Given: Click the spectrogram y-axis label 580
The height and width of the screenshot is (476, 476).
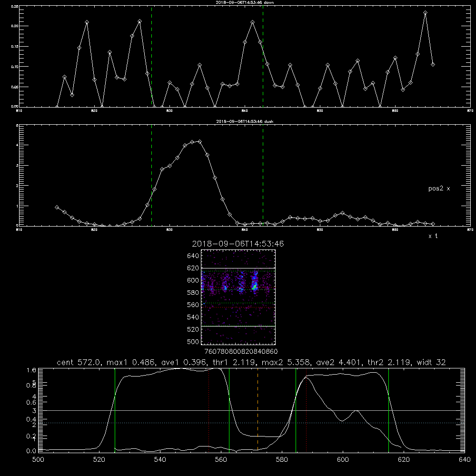Looking at the screenshot, I should pos(193,293).
